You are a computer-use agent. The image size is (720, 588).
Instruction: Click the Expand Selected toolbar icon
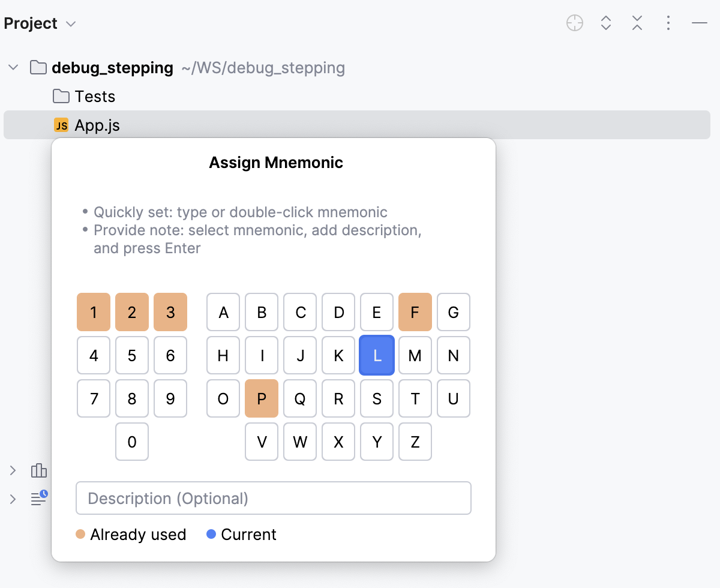pyautogui.click(x=606, y=23)
